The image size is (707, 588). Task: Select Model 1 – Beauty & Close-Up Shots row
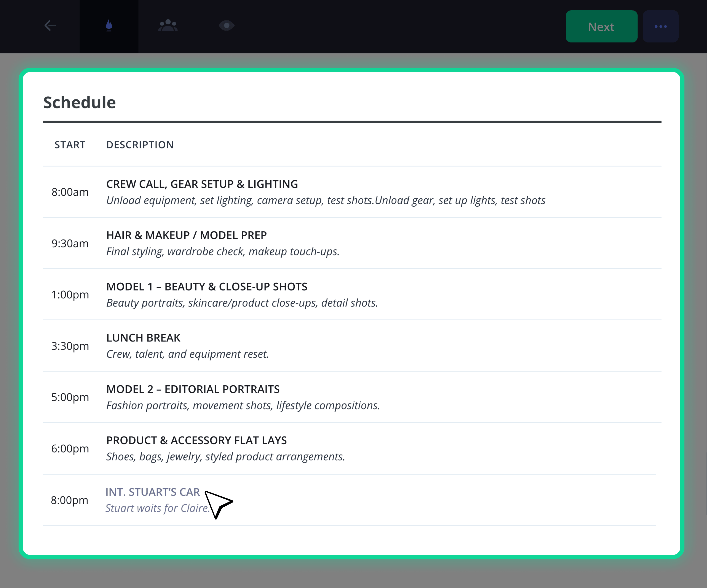(x=352, y=295)
